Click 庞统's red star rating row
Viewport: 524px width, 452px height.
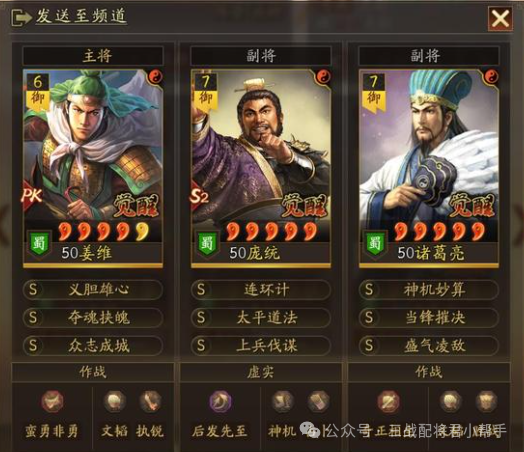coord(272,232)
